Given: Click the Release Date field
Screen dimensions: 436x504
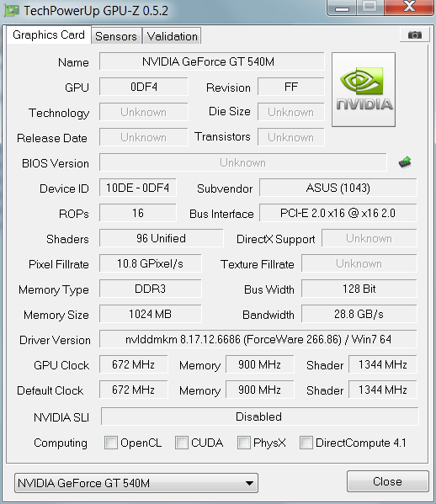Looking at the screenshot, I should tap(144, 137).
